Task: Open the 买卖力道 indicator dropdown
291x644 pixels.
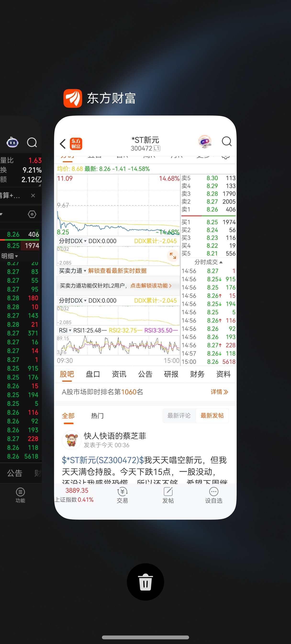Action: tap(73, 271)
